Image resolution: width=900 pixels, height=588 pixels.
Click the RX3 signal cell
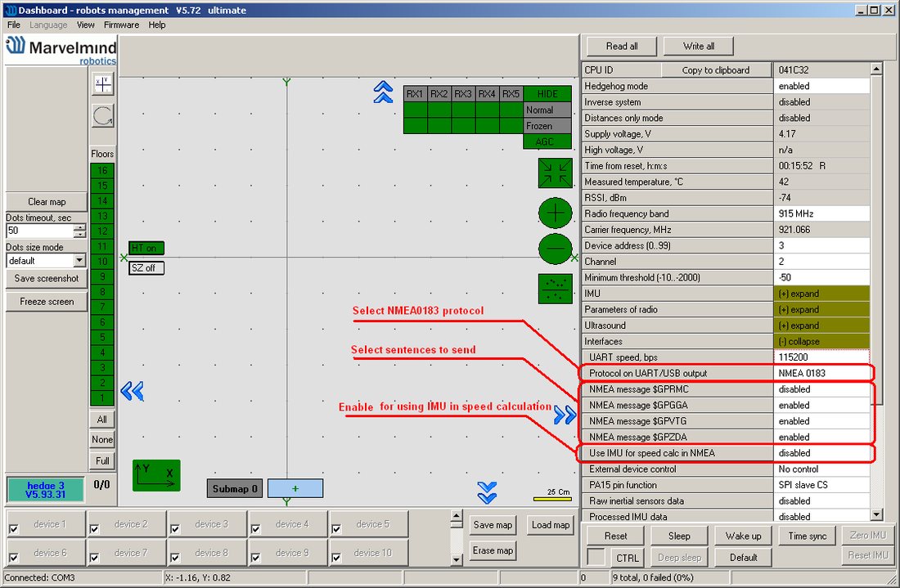[x=463, y=93]
